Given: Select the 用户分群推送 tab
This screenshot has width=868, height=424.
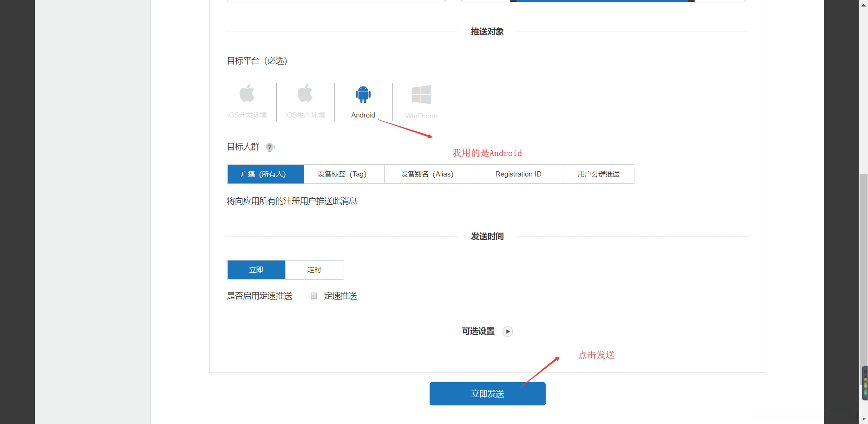Looking at the screenshot, I should tap(598, 174).
